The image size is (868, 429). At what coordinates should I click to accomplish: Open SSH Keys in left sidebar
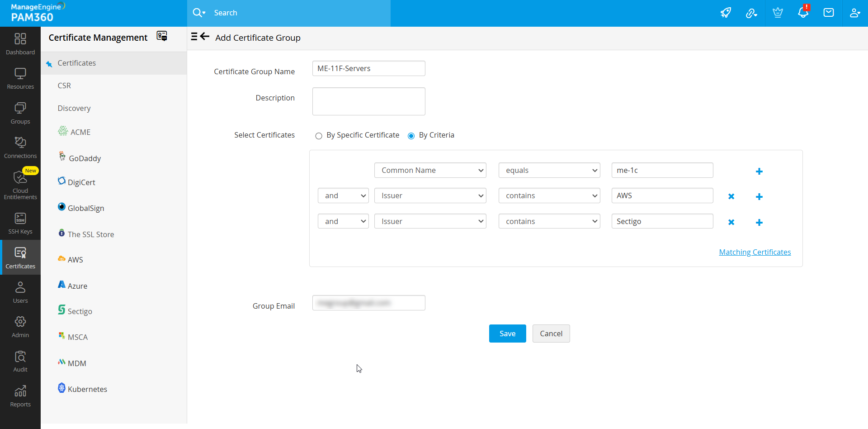point(20,224)
